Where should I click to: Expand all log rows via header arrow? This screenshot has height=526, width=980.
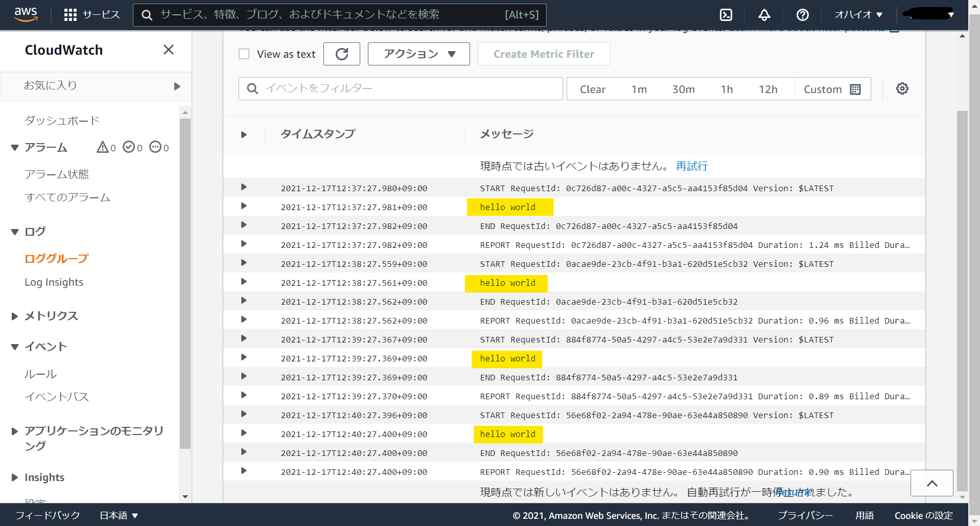(x=244, y=134)
